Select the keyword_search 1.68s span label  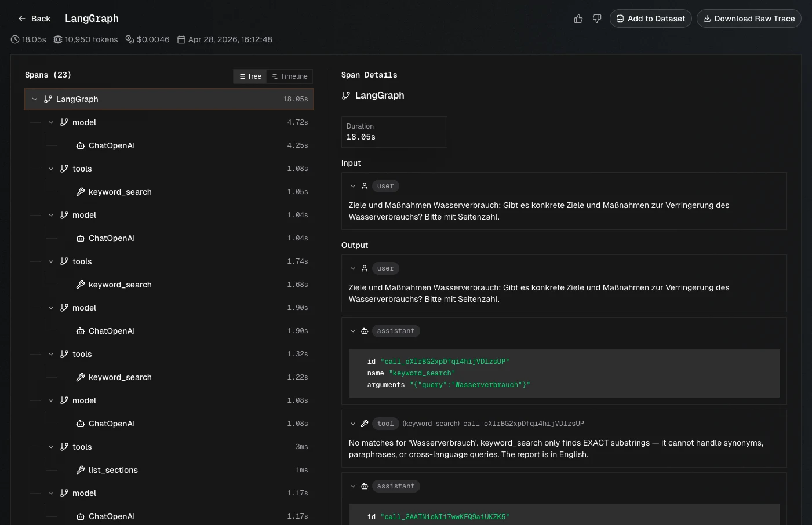tap(120, 285)
